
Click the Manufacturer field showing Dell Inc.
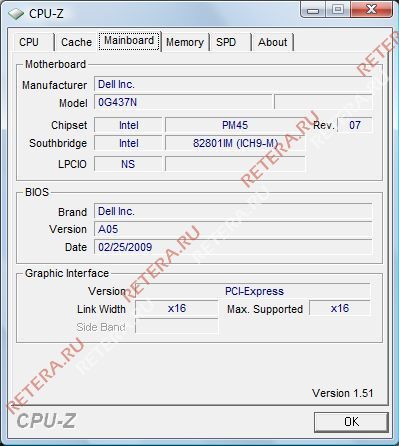pyautogui.click(x=233, y=84)
